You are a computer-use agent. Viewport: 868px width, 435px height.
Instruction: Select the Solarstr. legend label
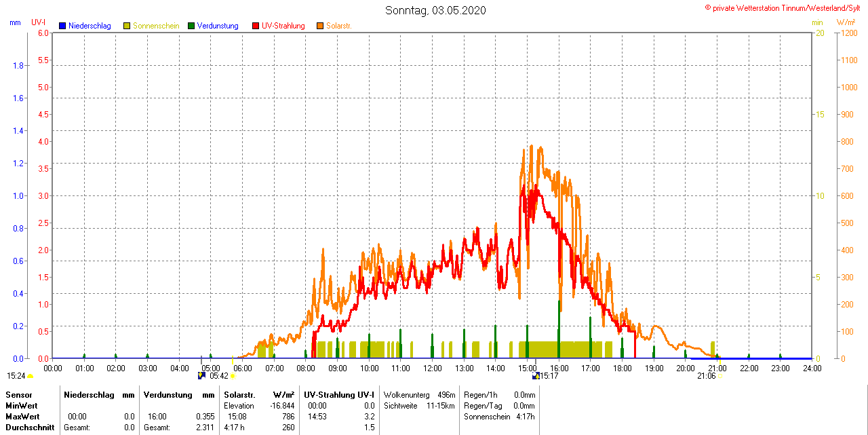click(339, 26)
